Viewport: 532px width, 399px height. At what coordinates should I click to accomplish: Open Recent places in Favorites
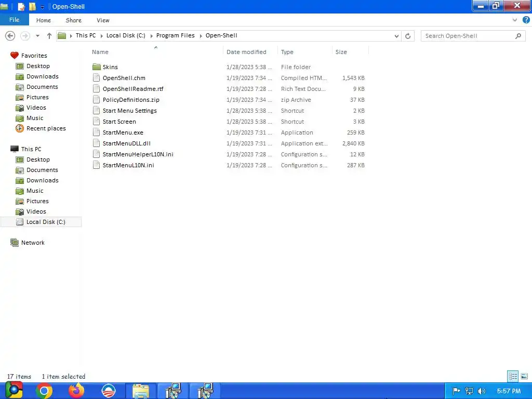point(46,128)
